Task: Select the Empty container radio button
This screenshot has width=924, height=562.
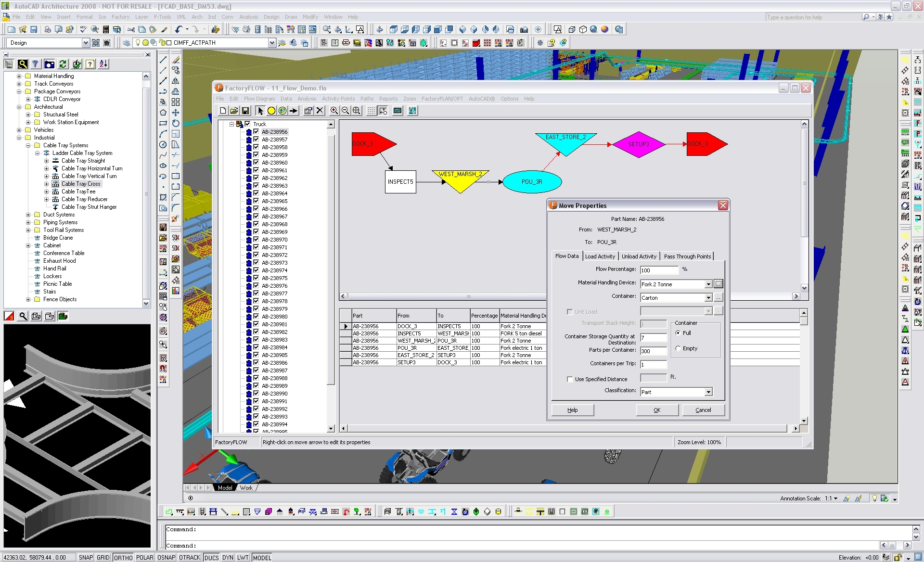Action: coord(678,348)
